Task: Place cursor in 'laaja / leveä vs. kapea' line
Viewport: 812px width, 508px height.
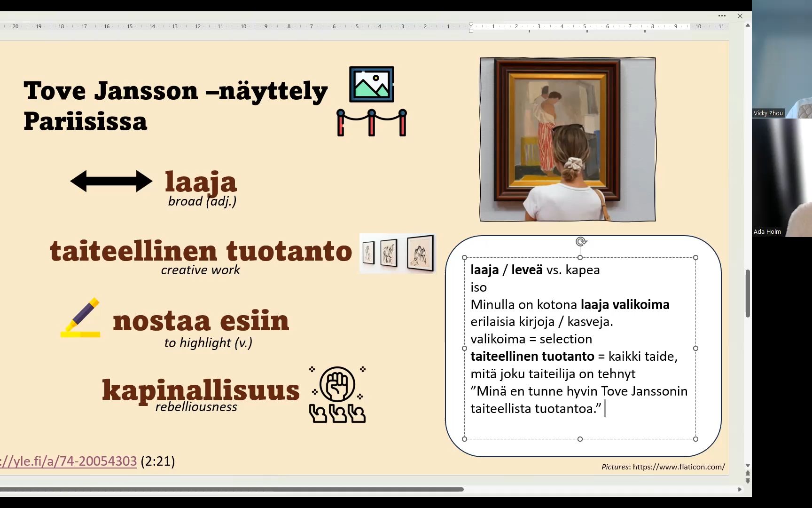Action: tap(535, 270)
